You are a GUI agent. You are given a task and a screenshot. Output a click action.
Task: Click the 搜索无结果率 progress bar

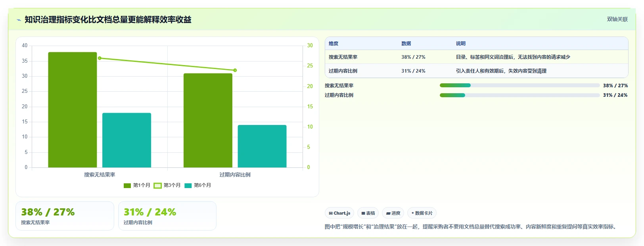[519, 85]
